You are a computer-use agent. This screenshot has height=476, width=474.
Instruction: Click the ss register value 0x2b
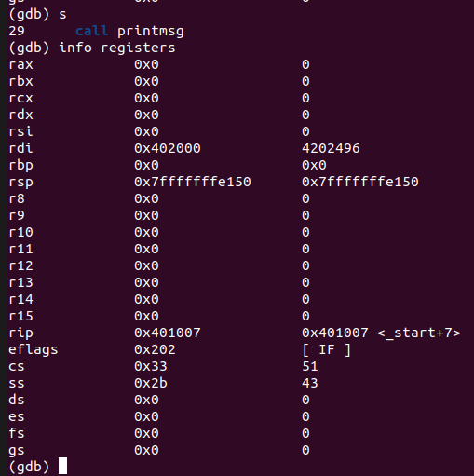point(151,383)
